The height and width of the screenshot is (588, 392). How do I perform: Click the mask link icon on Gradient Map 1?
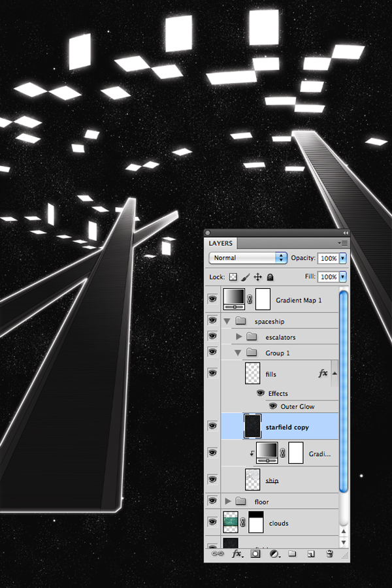pos(250,299)
